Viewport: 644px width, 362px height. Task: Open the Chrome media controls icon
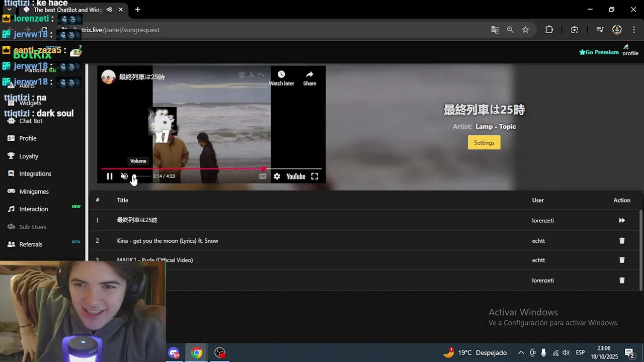coord(599,30)
